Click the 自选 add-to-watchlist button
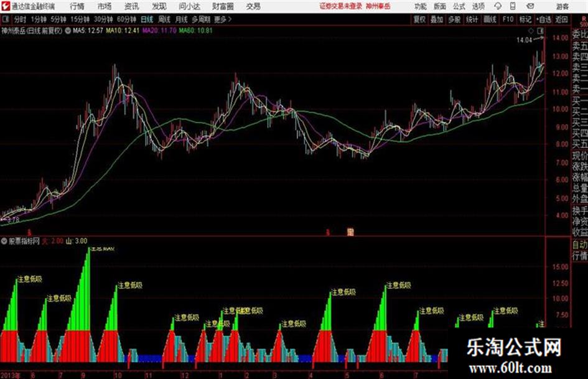 click(544, 19)
